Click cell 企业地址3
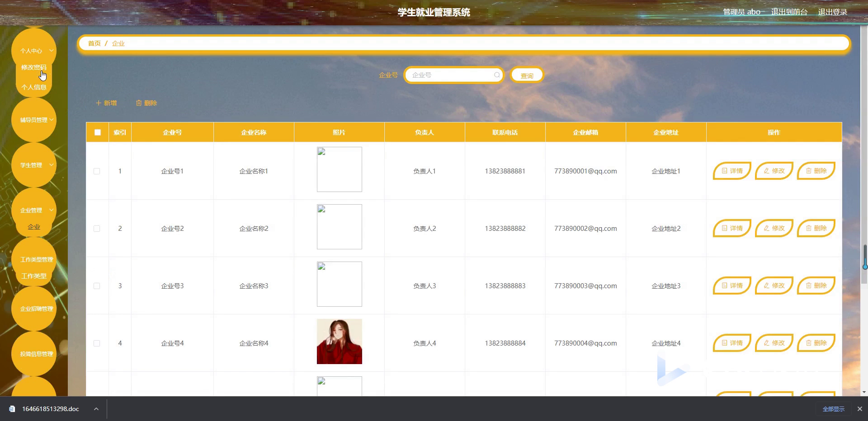 pyautogui.click(x=666, y=286)
